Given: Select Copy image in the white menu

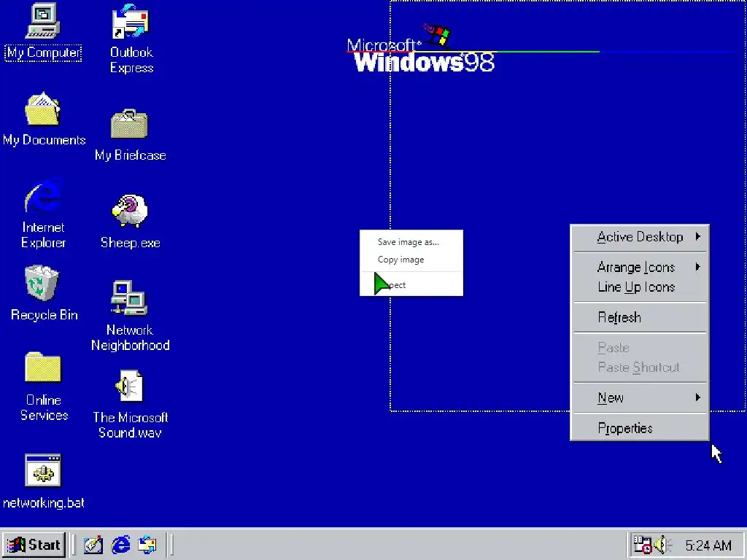Looking at the screenshot, I should (x=411, y=260).
